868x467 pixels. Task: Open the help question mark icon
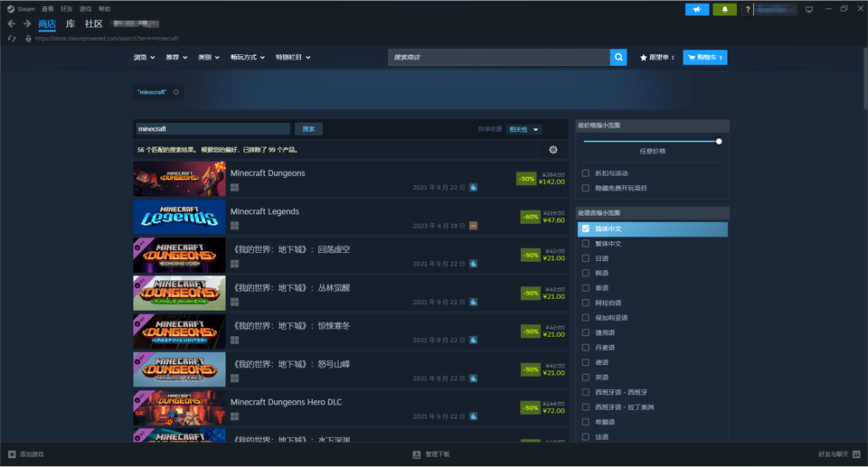click(x=748, y=9)
